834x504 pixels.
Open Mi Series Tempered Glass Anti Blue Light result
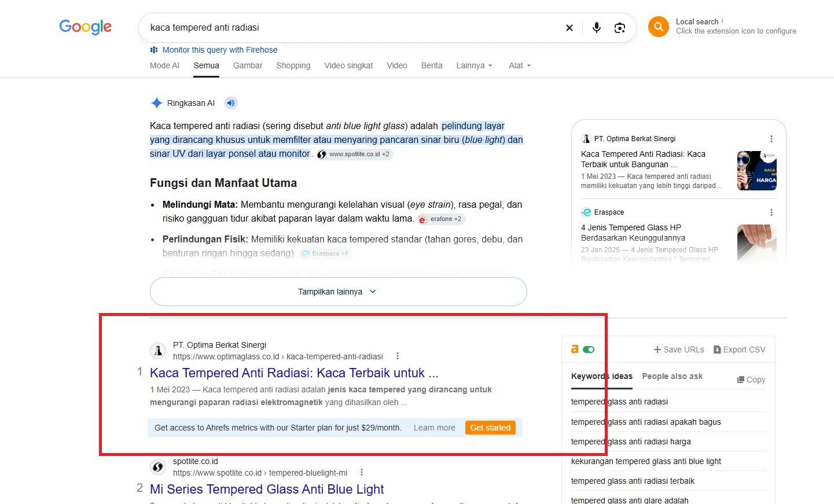[x=267, y=490]
